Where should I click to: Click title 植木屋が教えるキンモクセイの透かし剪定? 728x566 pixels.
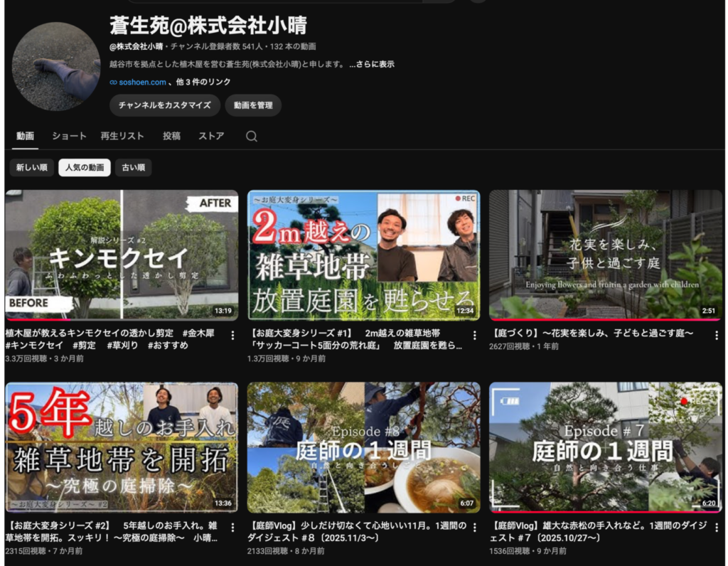110,339
